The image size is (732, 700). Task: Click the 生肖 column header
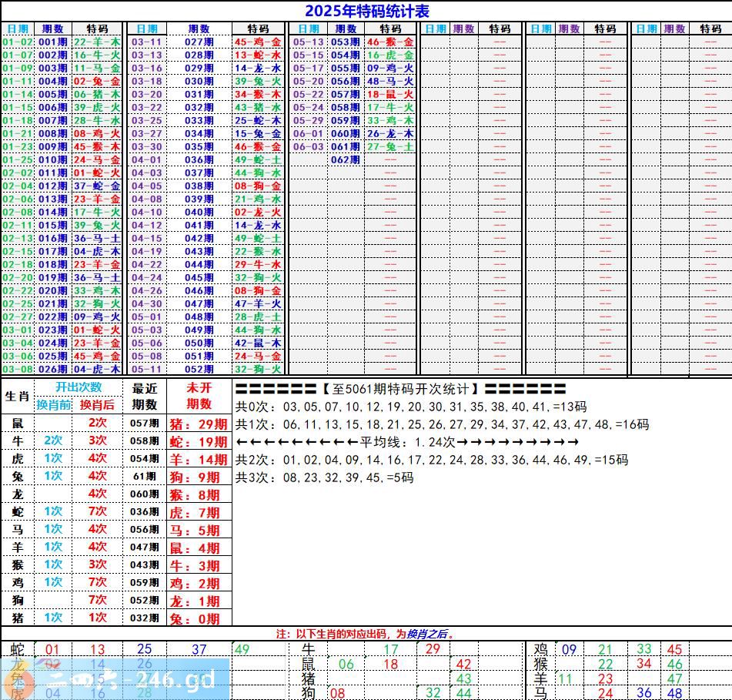tap(17, 396)
